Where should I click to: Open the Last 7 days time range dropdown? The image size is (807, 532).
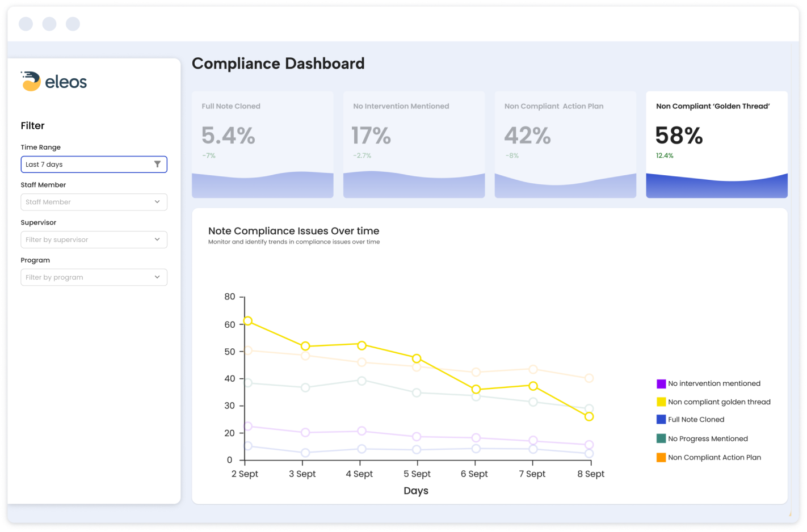click(94, 164)
